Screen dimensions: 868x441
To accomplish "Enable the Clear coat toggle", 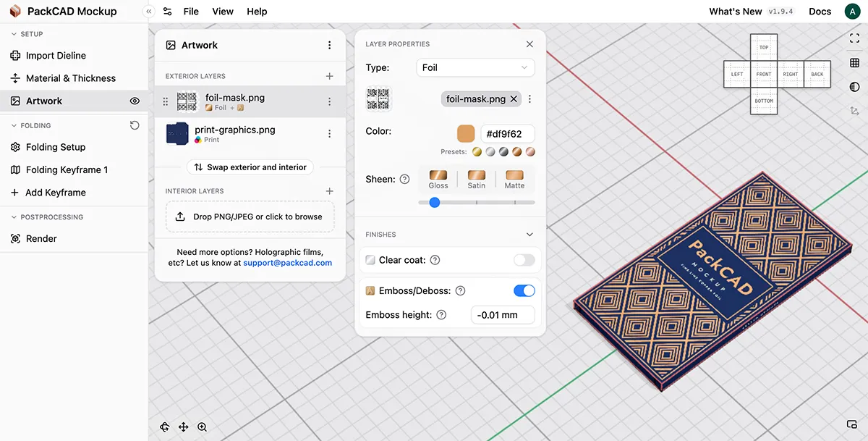I will tap(524, 260).
